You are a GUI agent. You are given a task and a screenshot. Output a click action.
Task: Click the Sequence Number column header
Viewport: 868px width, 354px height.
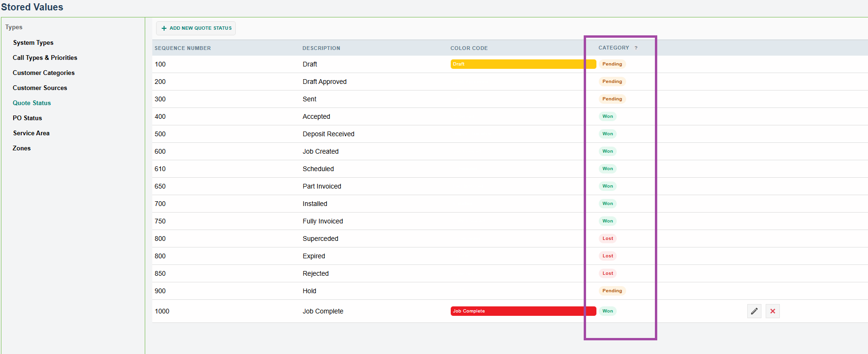[182, 48]
